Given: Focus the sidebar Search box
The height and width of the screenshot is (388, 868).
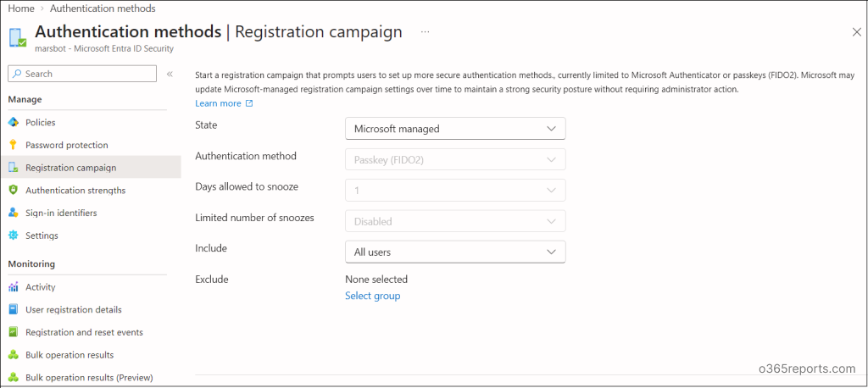Looking at the screenshot, I should coord(82,74).
